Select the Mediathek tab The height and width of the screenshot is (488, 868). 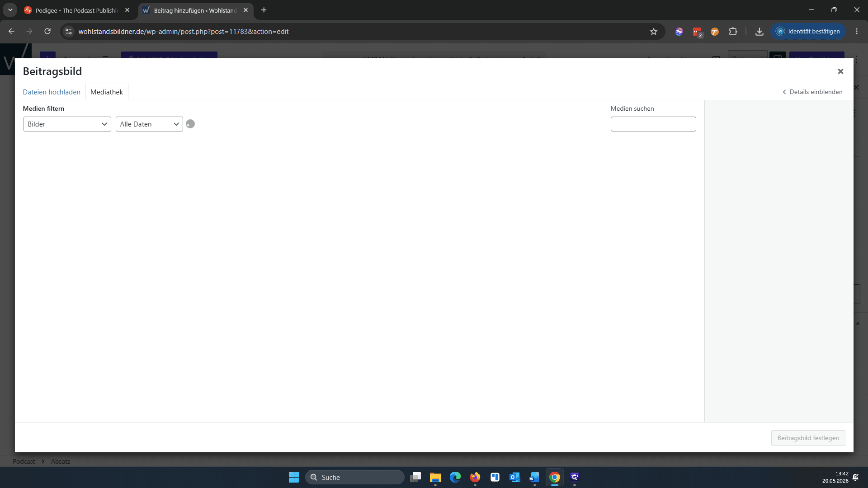click(x=107, y=92)
